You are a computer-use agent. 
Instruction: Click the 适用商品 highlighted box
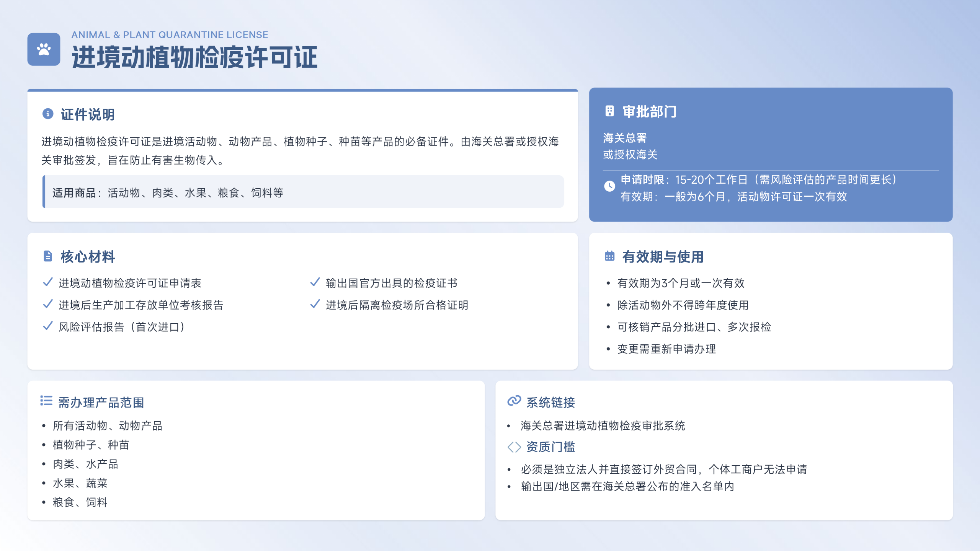point(302,192)
